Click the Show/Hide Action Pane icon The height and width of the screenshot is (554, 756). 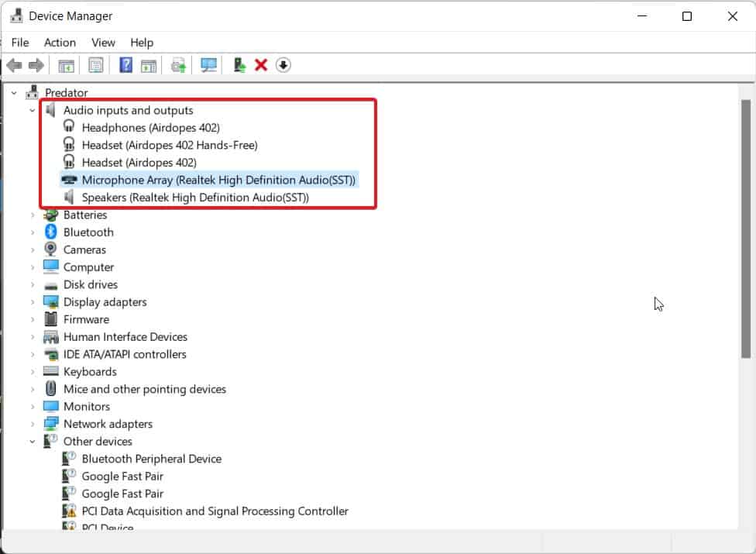tap(149, 65)
